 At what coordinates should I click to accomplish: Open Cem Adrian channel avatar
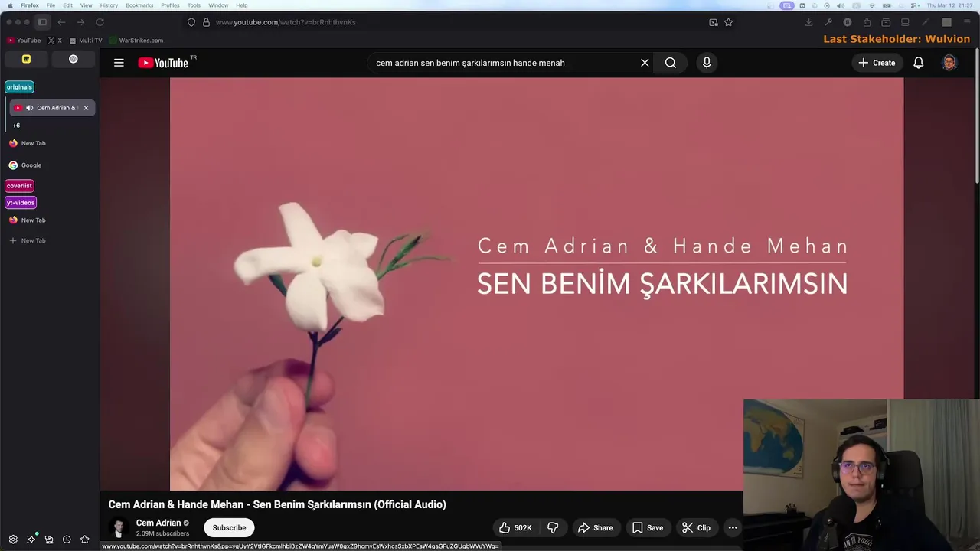coord(119,527)
